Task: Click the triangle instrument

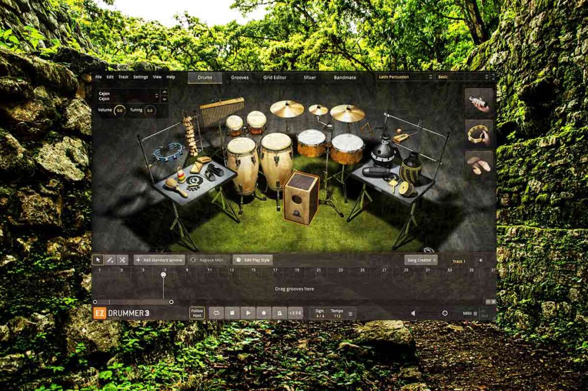Action: (366, 129)
